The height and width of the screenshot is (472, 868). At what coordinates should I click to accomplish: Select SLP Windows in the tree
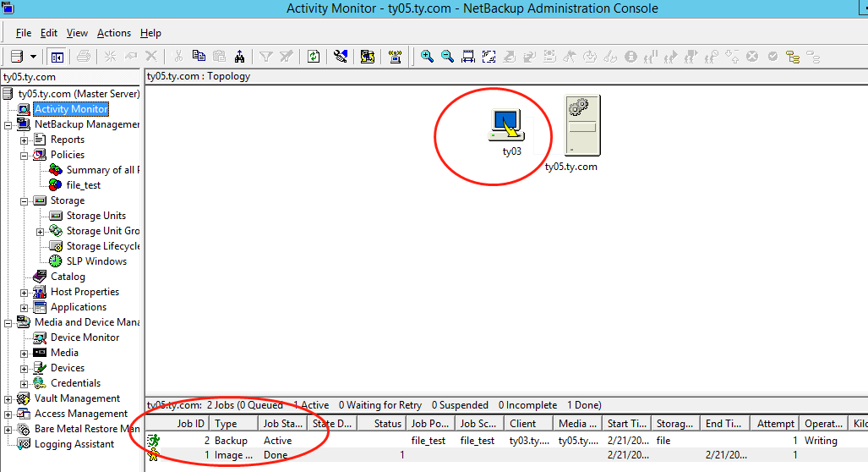point(96,261)
